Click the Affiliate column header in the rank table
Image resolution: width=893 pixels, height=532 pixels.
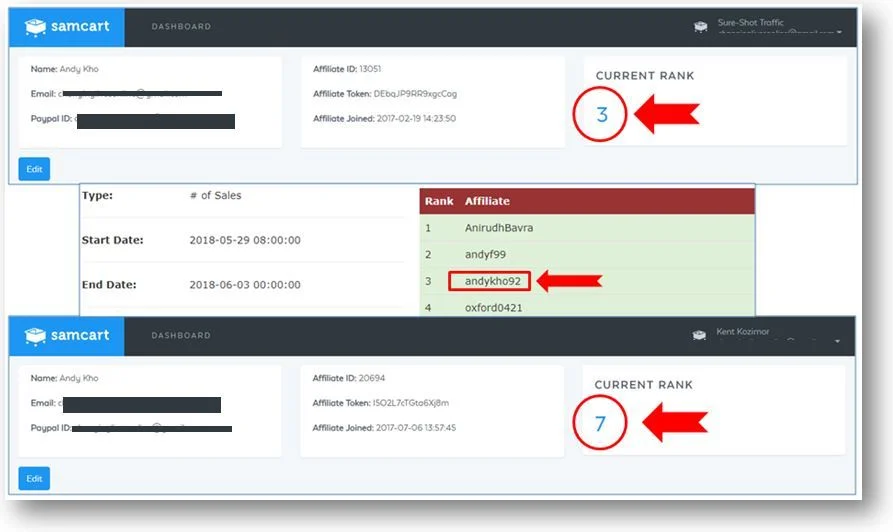pyautogui.click(x=487, y=201)
